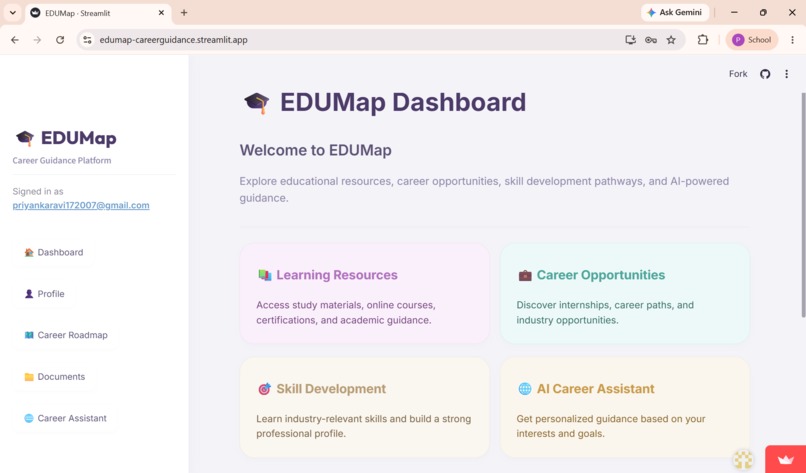806x473 pixels.
Task: Open the School profile button
Action: [x=752, y=40]
